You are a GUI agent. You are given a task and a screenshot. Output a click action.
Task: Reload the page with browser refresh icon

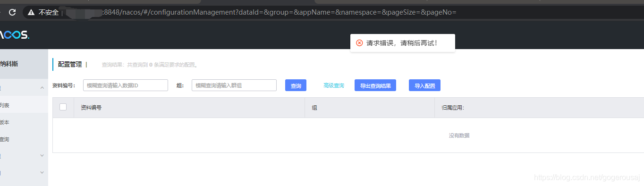click(x=12, y=12)
